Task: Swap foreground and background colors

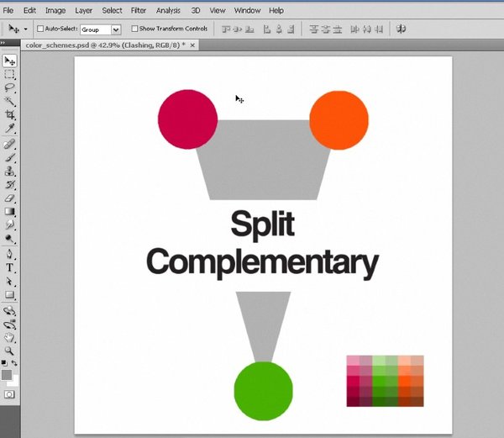Action: [14, 363]
